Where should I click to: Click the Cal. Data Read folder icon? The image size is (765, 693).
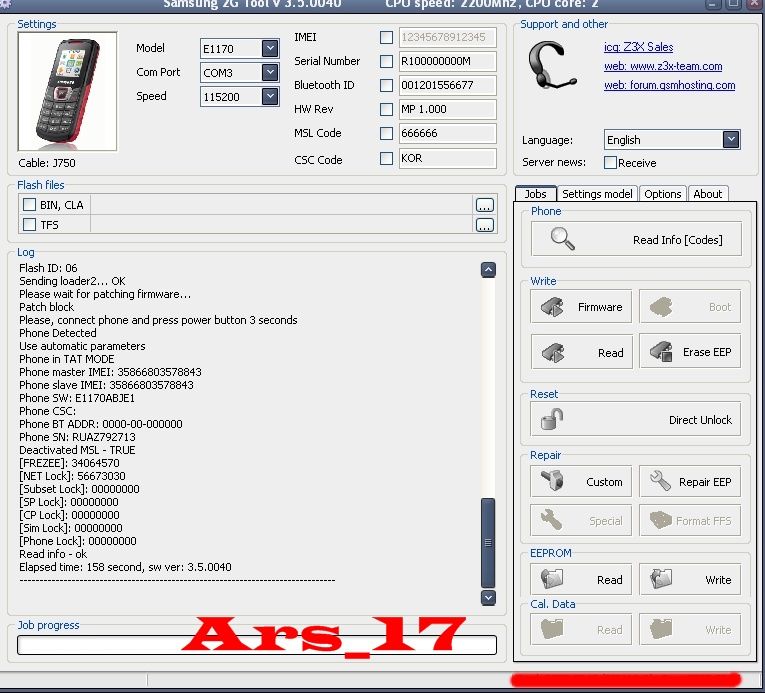tap(552, 629)
